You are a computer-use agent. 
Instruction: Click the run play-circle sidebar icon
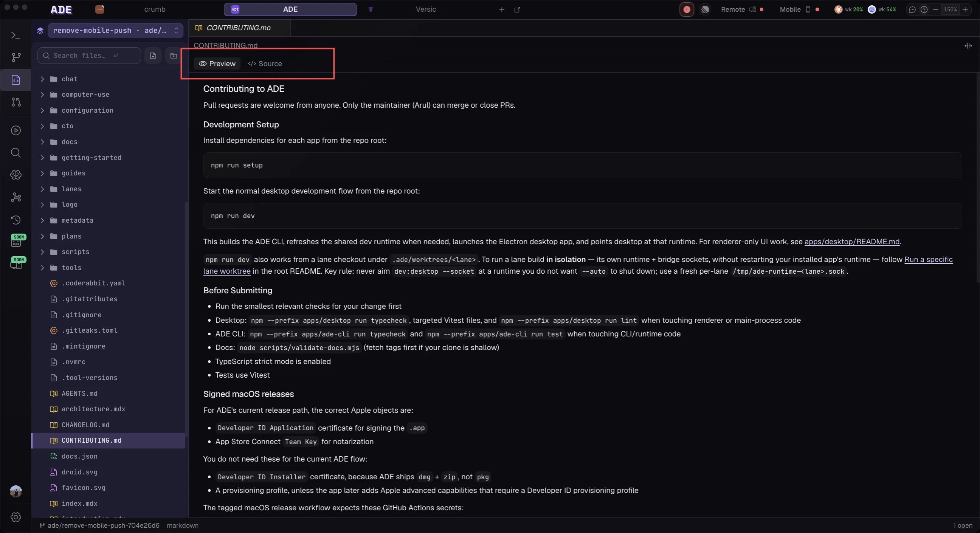(x=16, y=130)
